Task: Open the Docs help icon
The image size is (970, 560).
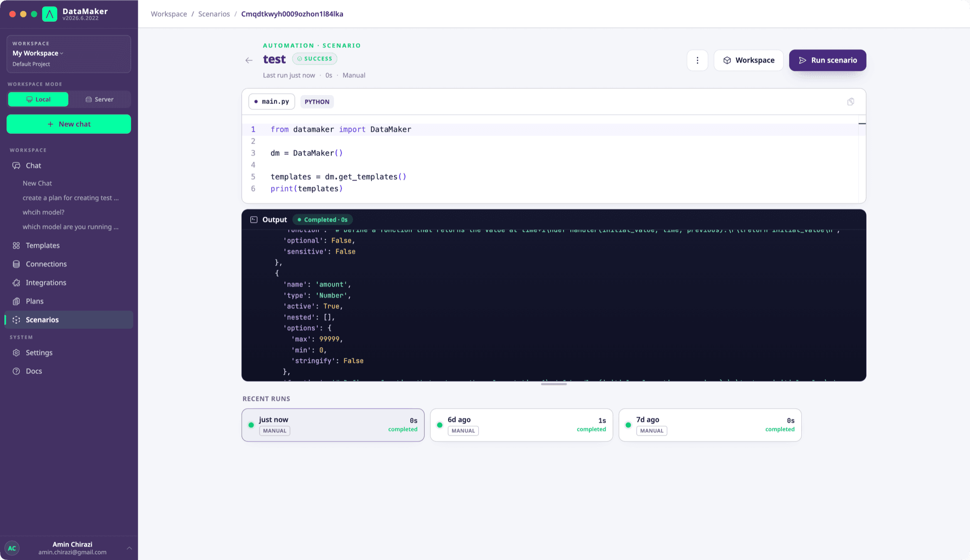Action: (16, 371)
